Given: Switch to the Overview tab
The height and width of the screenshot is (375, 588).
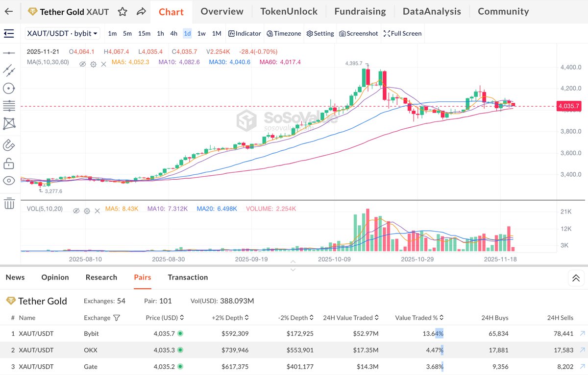Looking at the screenshot, I should click(x=222, y=11).
